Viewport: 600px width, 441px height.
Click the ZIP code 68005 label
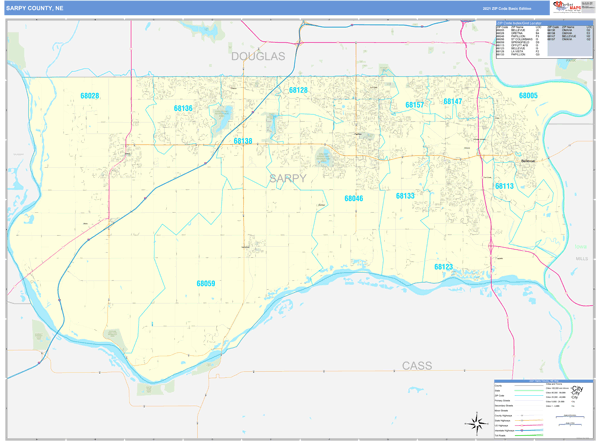(528, 96)
